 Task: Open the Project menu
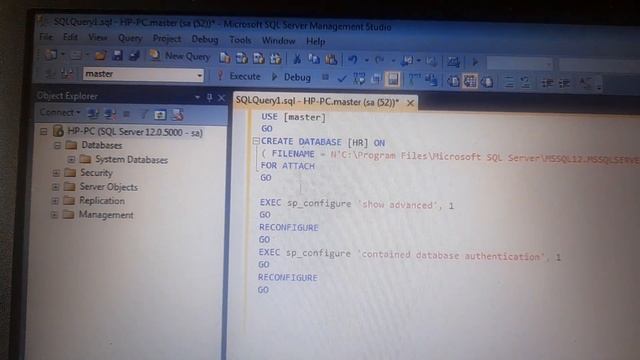[167, 39]
